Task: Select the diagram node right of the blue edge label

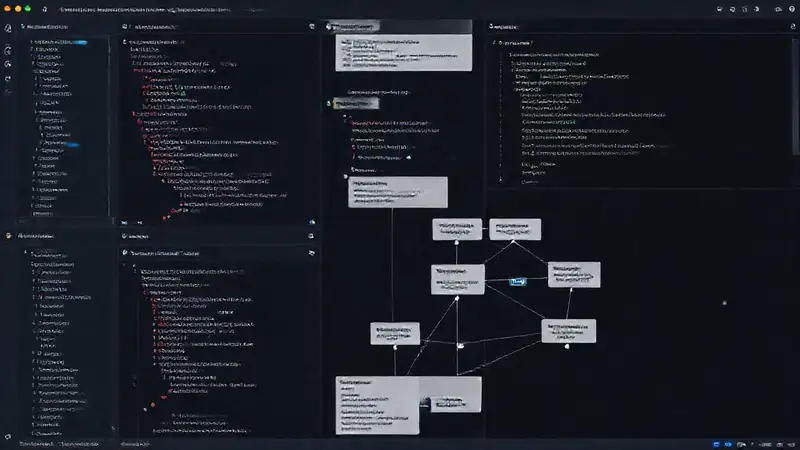Action: [x=574, y=274]
